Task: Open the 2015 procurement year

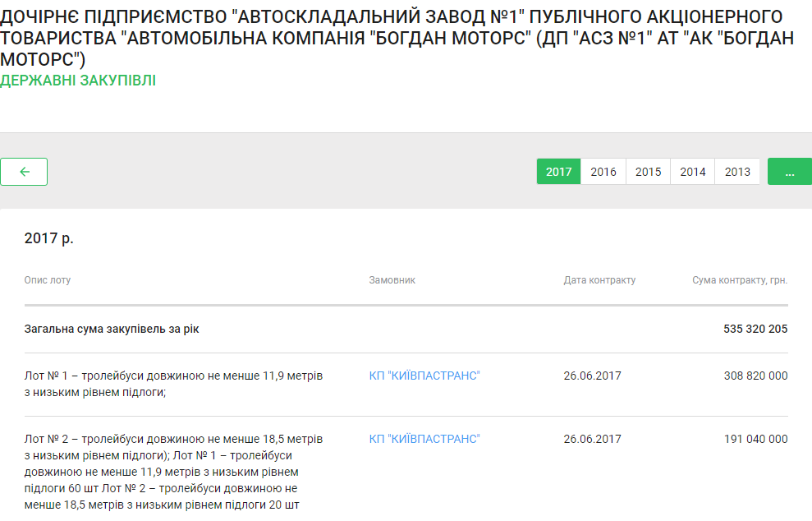Action: [x=648, y=172]
